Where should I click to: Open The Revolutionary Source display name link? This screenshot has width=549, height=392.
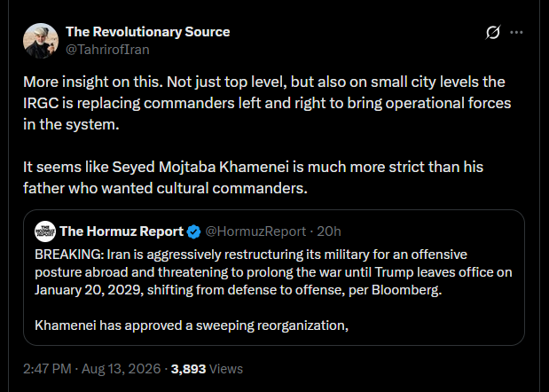148,32
